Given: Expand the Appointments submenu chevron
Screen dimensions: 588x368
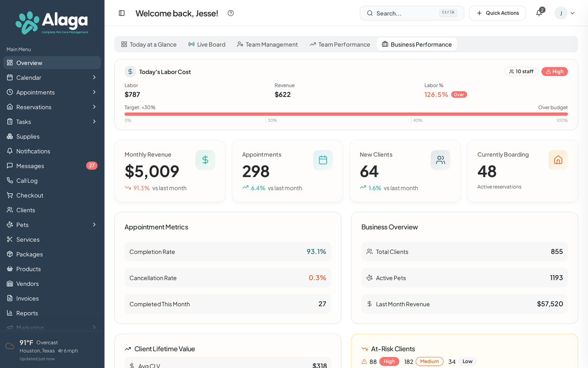Looking at the screenshot, I should (94, 92).
